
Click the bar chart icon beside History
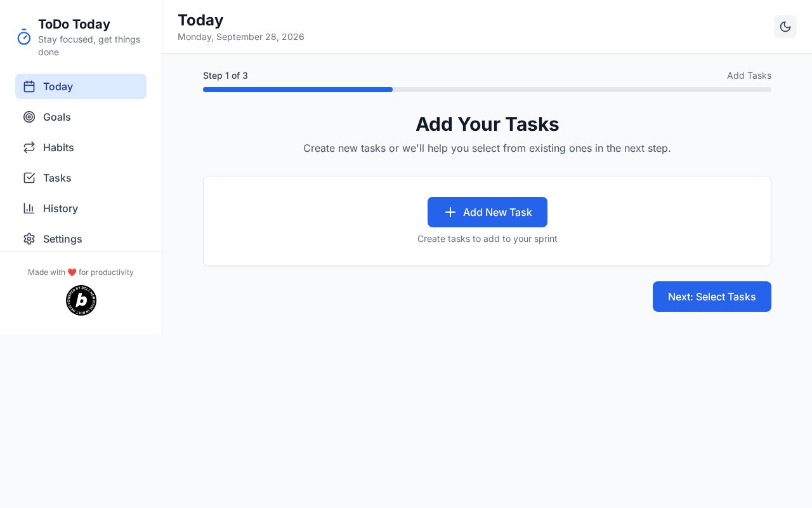click(29, 208)
